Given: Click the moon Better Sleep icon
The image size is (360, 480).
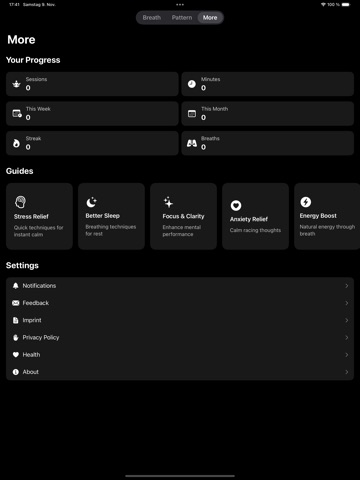Looking at the screenshot, I should click(91, 202).
